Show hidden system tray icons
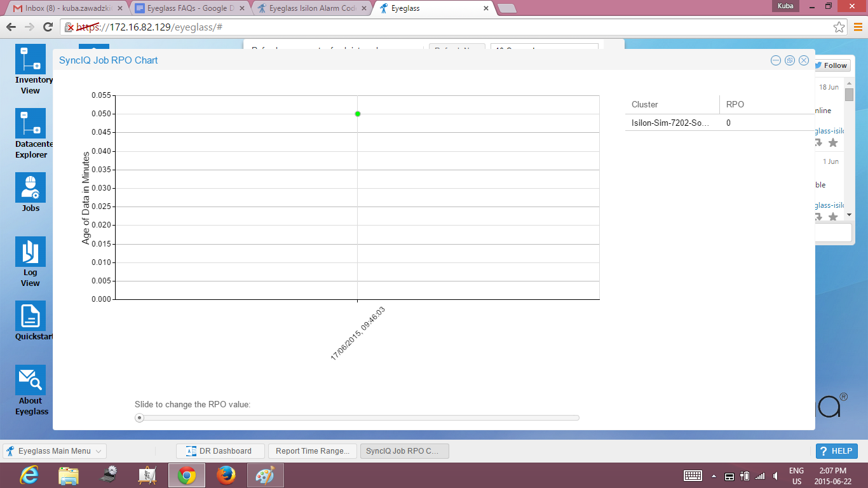Image resolution: width=868 pixels, height=488 pixels. click(714, 476)
